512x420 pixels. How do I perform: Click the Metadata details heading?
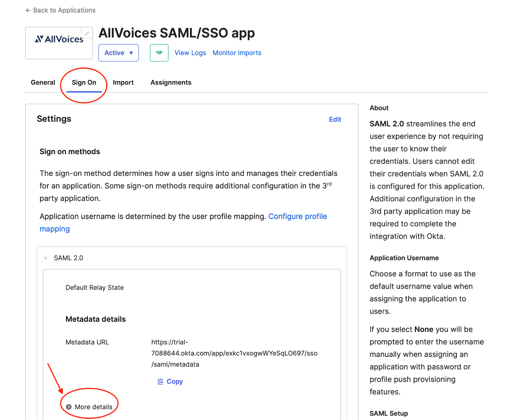click(96, 319)
